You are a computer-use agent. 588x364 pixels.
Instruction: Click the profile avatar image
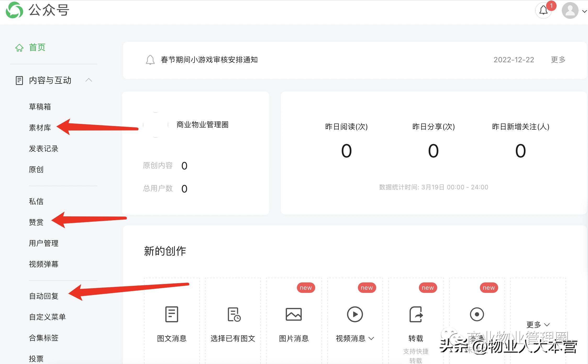coord(570,10)
